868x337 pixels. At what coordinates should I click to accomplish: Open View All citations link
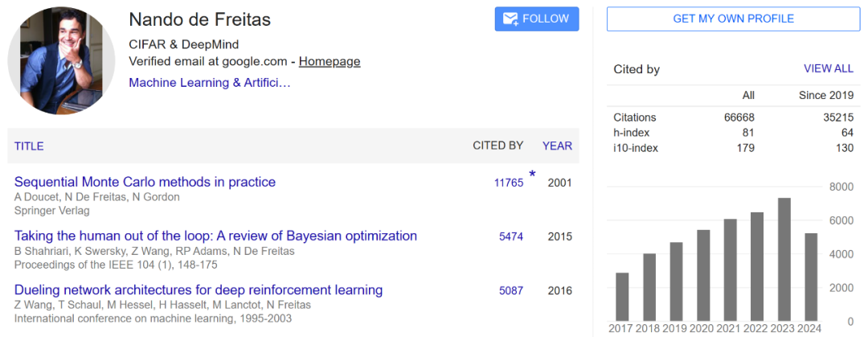[828, 69]
